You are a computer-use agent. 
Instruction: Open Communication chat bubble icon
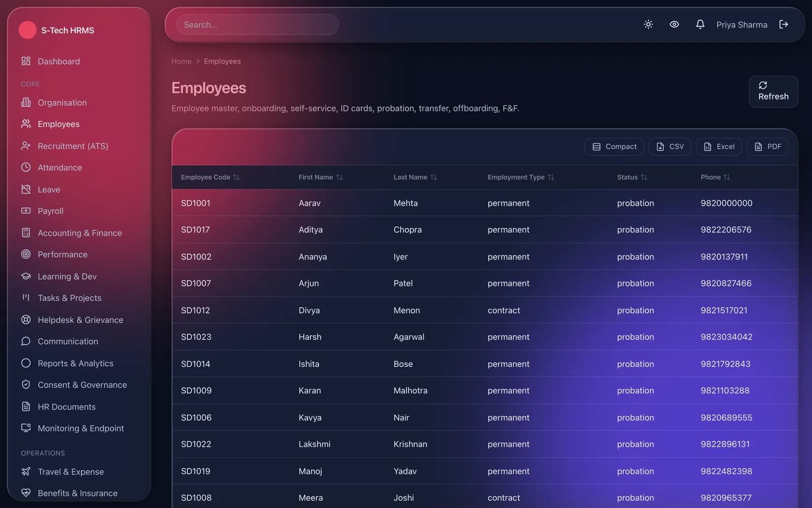pos(26,341)
